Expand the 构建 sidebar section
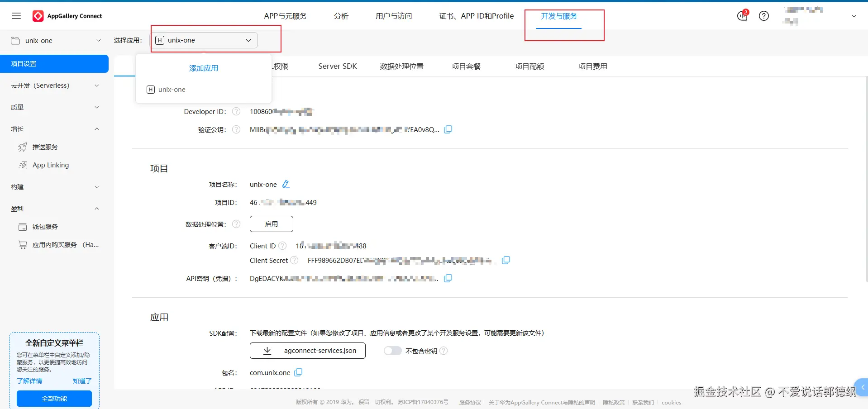This screenshot has height=409, width=868. pos(55,187)
